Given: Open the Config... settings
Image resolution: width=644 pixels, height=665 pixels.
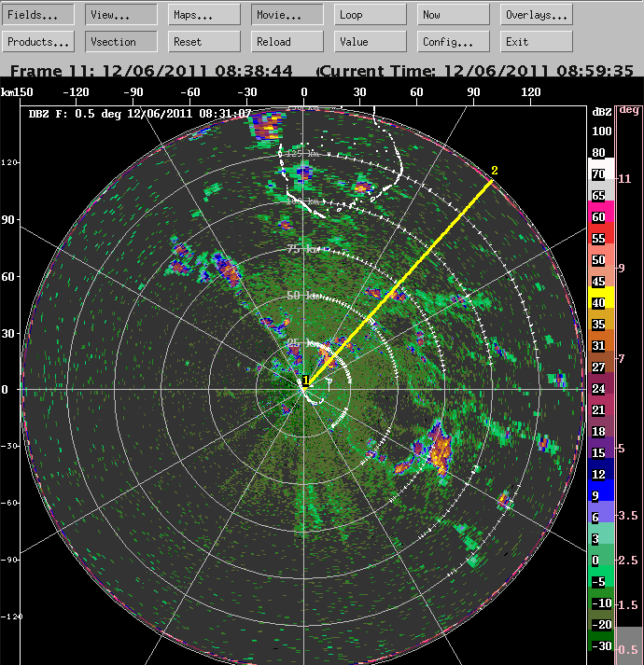Looking at the screenshot, I should 454,42.
